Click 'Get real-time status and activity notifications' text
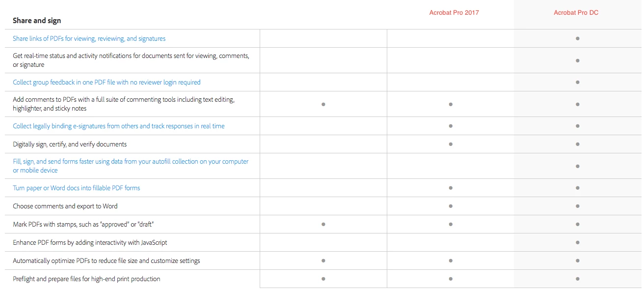Viewport: 644px width, 290px height. coord(131,60)
